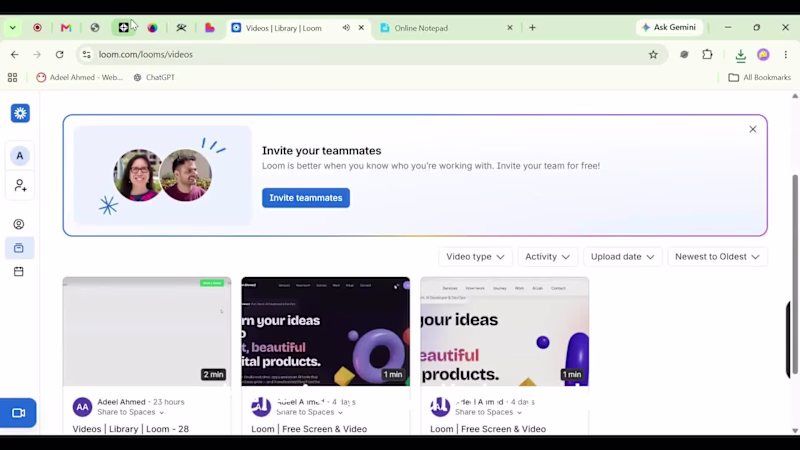Open the Meetings calendar icon in sidebar

(x=19, y=271)
